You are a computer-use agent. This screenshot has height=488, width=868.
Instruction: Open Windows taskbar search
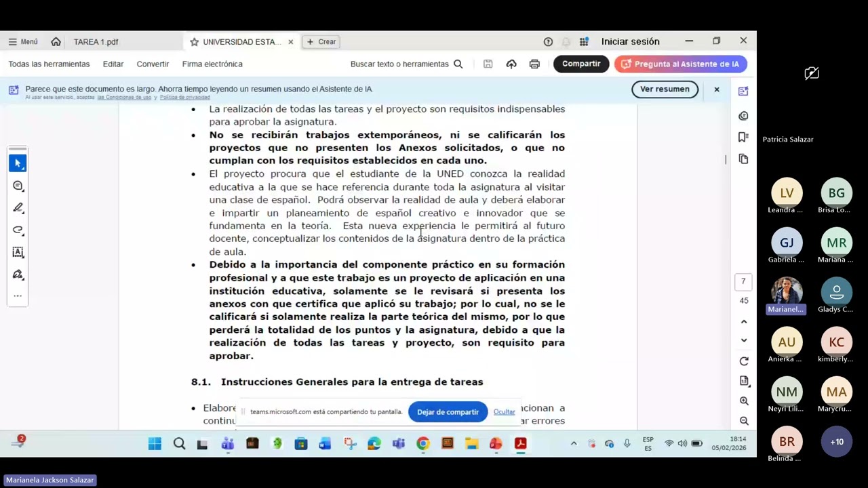[179, 444]
